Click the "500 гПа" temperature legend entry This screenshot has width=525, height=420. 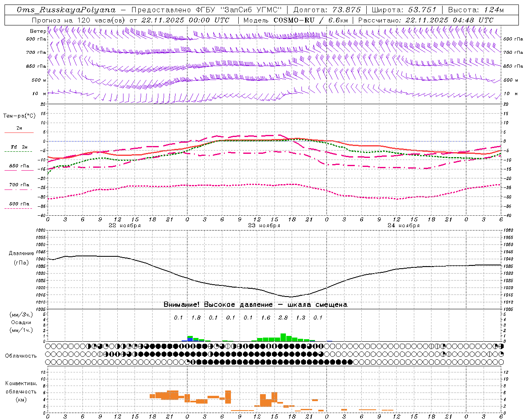pyautogui.click(x=19, y=203)
